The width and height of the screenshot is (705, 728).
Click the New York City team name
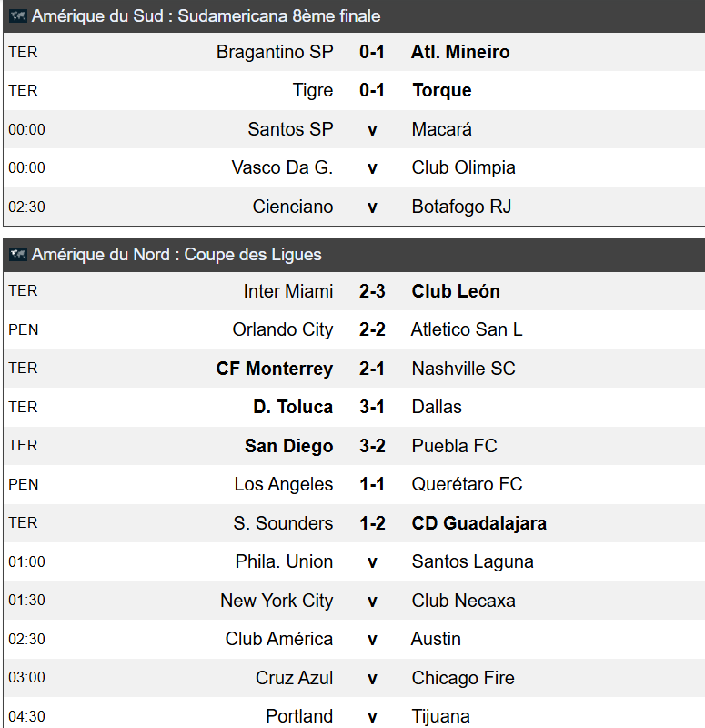277,601
